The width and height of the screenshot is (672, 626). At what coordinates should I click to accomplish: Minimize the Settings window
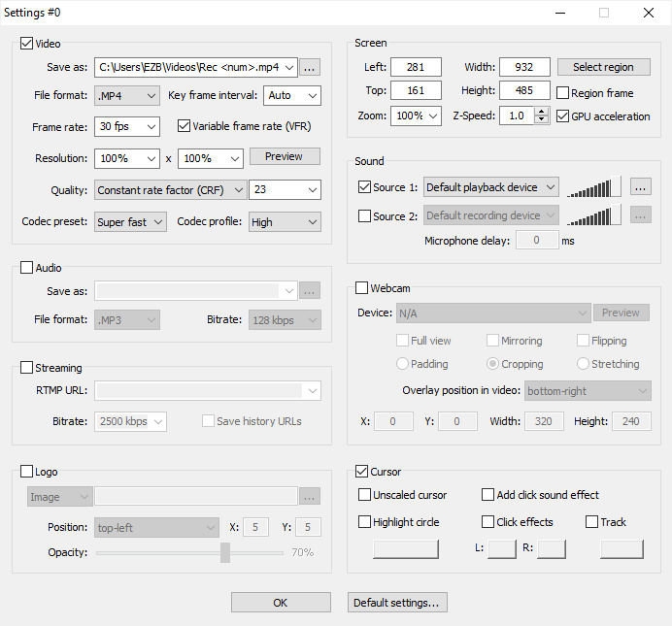pos(560,13)
